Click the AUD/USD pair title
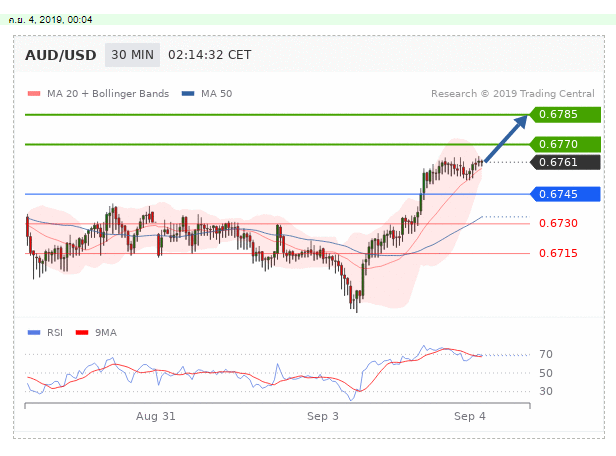 [x=61, y=55]
